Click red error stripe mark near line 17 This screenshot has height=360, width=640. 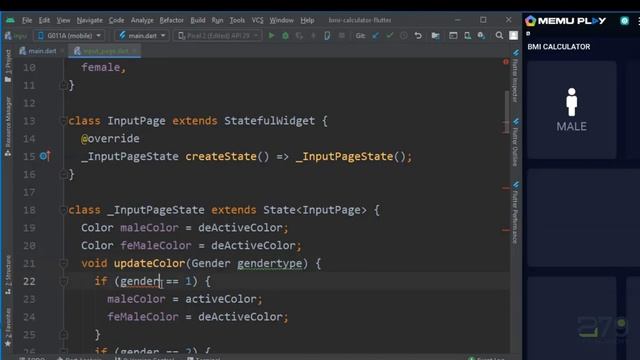[506, 188]
